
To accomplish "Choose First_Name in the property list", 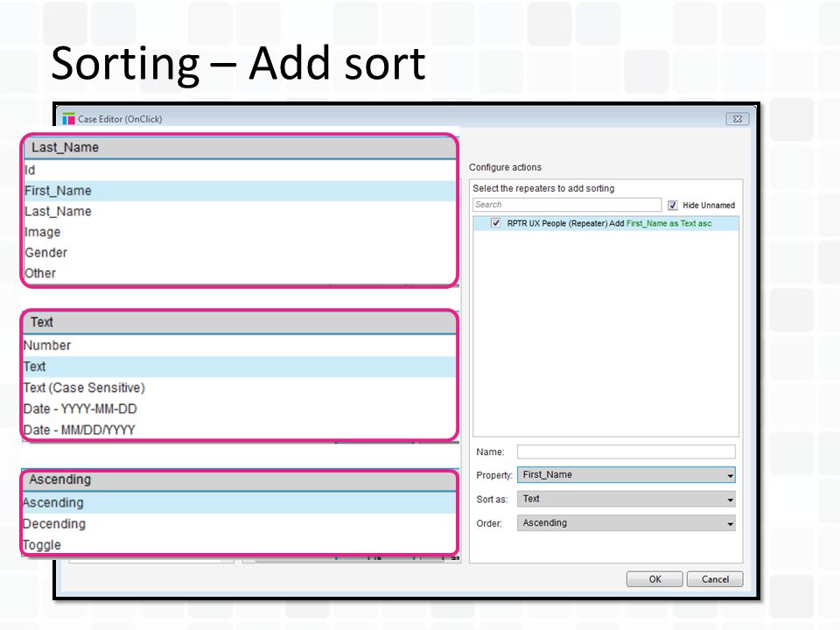I will click(240, 191).
